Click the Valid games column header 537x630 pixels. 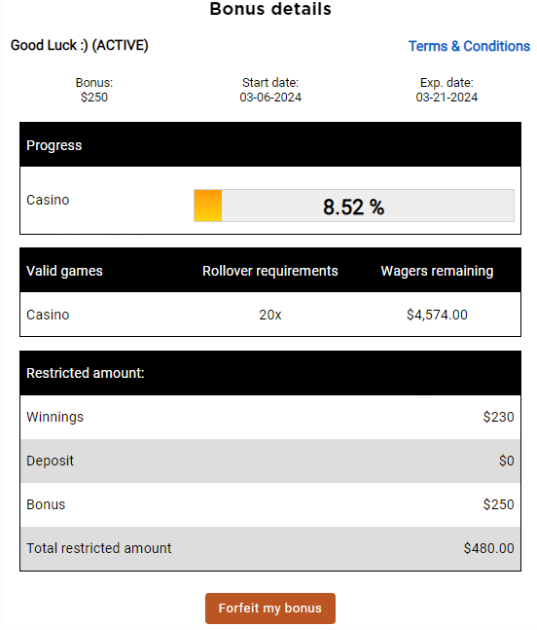tap(64, 271)
